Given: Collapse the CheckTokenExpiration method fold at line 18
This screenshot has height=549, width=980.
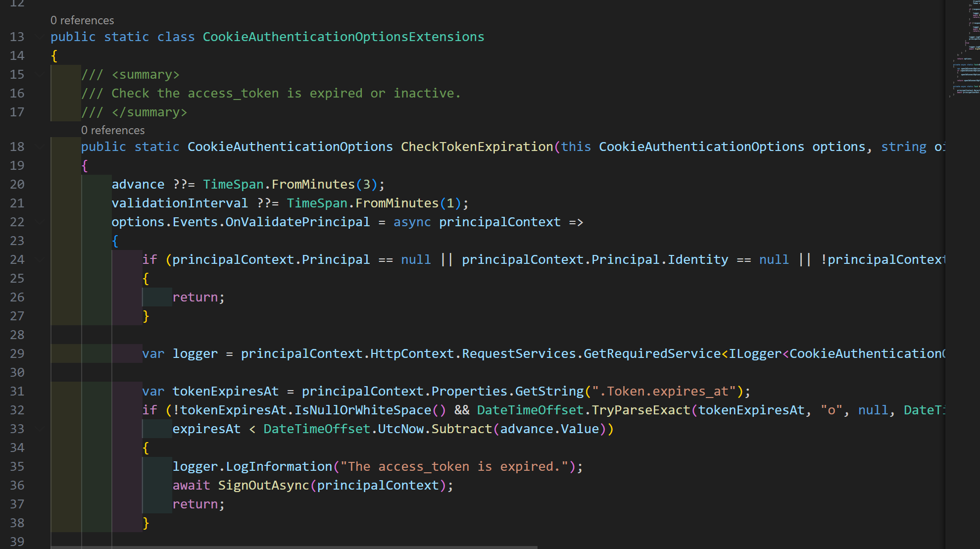Looking at the screenshot, I should pyautogui.click(x=40, y=147).
